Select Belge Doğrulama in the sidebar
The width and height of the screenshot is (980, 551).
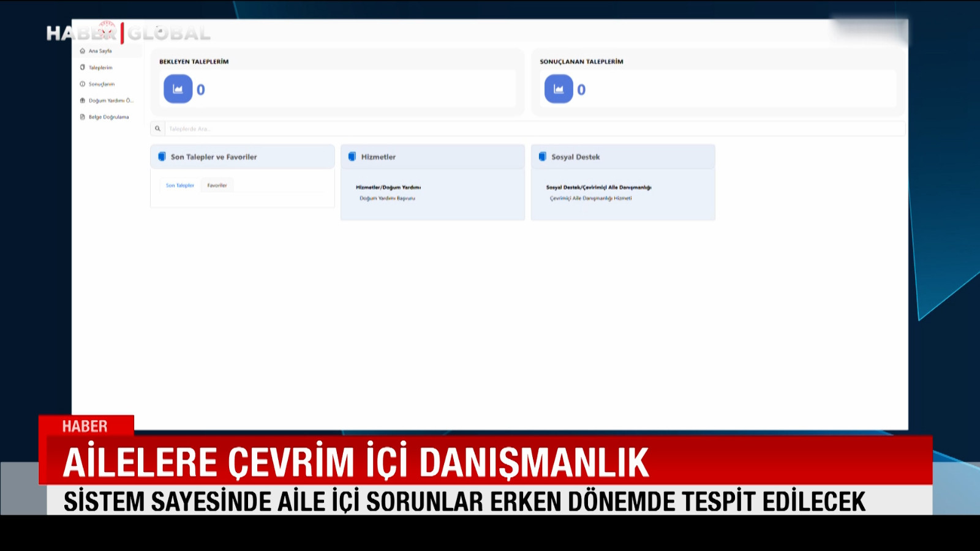pos(110,117)
